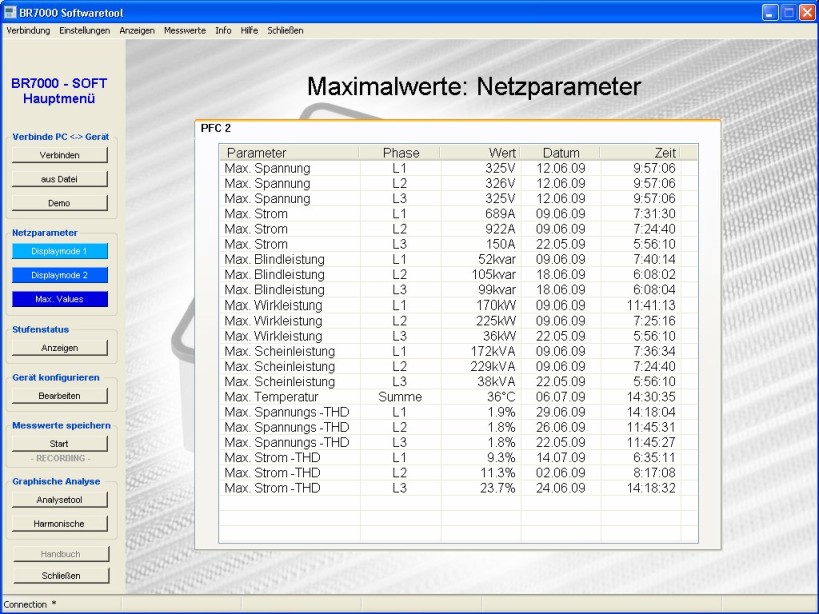Screen dimensions: 819x614
Task: Open the Messwerte menu
Action: coord(185,30)
